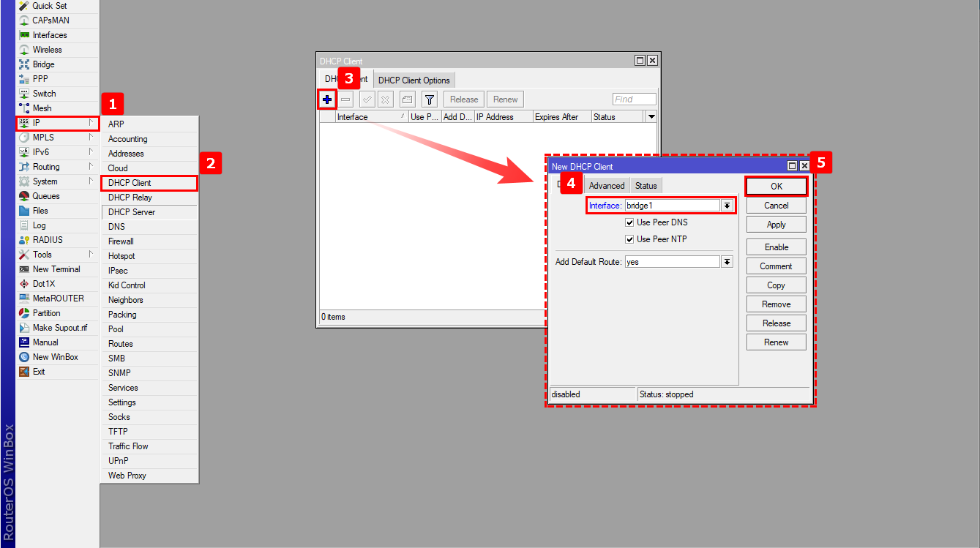Viewport: 980px width, 548px height.
Task: Click the comment icon in the DHCP Client toolbar
Action: point(407,99)
